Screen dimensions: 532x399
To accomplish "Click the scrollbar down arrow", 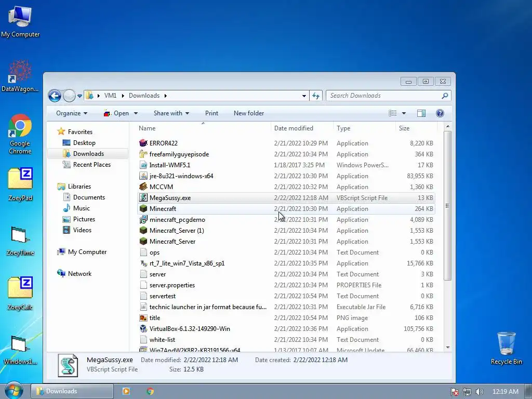I will pos(447,348).
